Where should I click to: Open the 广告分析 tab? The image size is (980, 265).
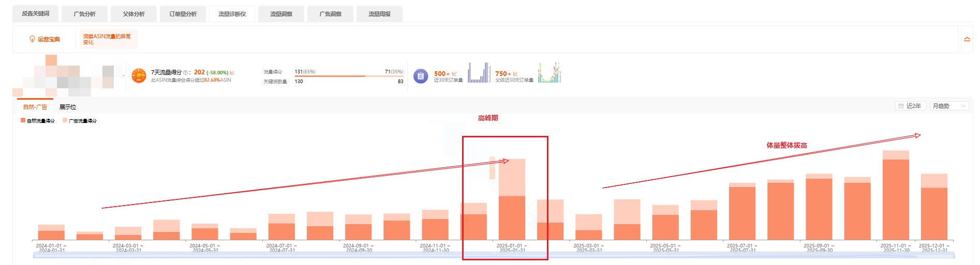[x=84, y=14]
